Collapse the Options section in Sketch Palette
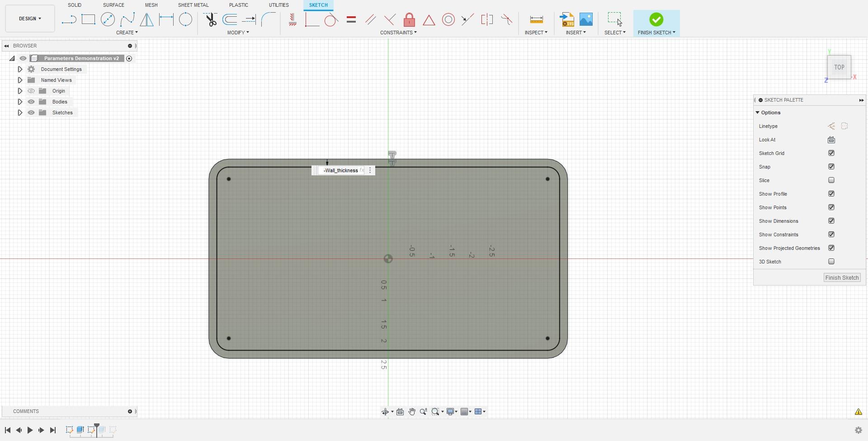This screenshot has width=868, height=441. point(758,113)
